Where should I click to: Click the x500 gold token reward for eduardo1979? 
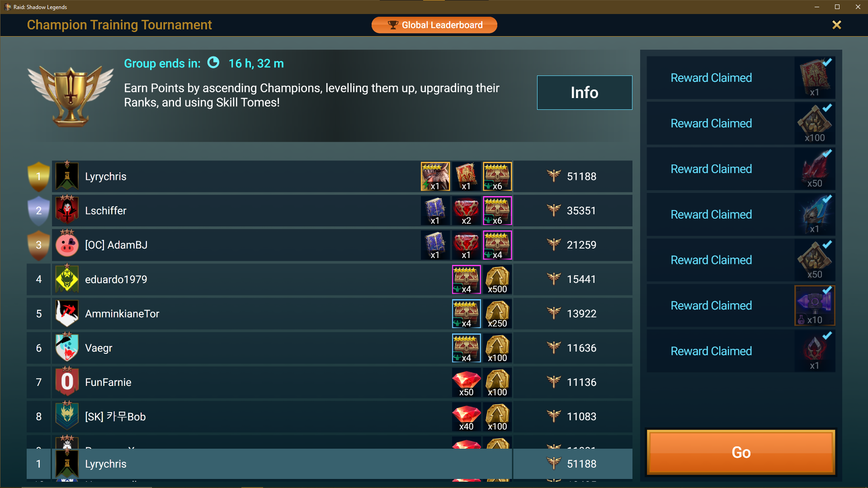coord(497,279)
